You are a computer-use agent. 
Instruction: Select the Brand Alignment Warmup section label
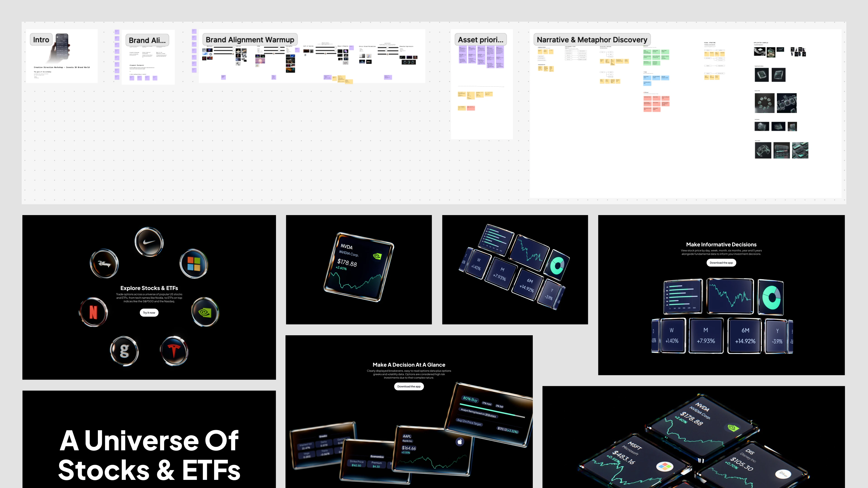[250, 40]
